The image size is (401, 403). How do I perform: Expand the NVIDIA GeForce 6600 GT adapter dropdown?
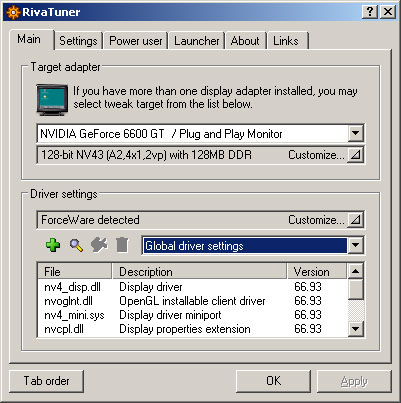[x=355, y=134]
